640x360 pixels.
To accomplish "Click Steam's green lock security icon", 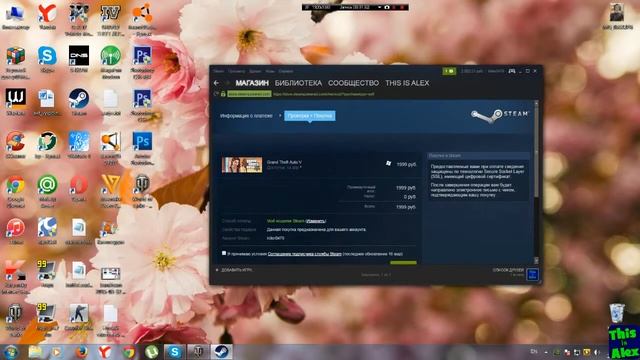I will tap(223, 94).
